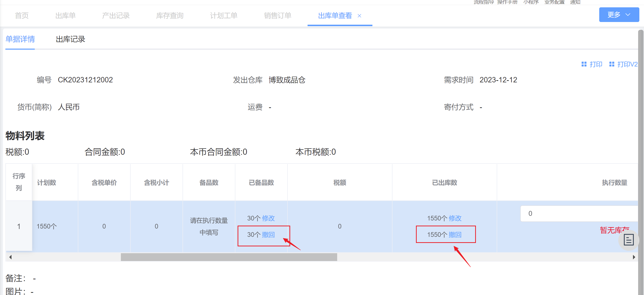Click the date 2023-12-12

point(498,80)
